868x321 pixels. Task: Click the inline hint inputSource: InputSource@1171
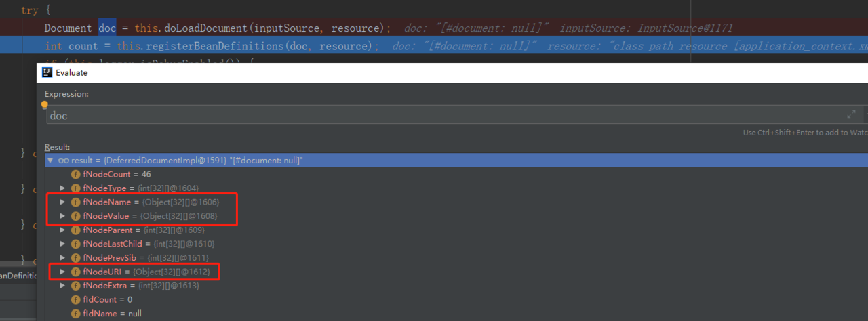pyautogui.click(x=646, y=28)
